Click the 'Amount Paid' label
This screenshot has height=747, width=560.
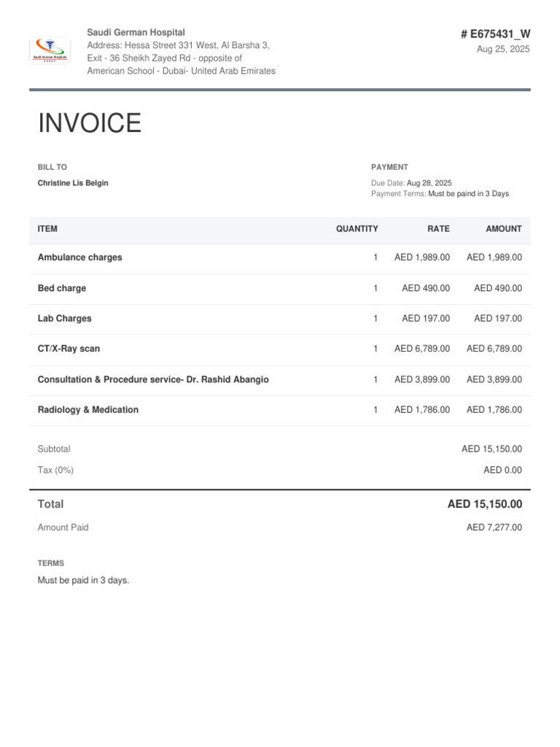(63, 527)
